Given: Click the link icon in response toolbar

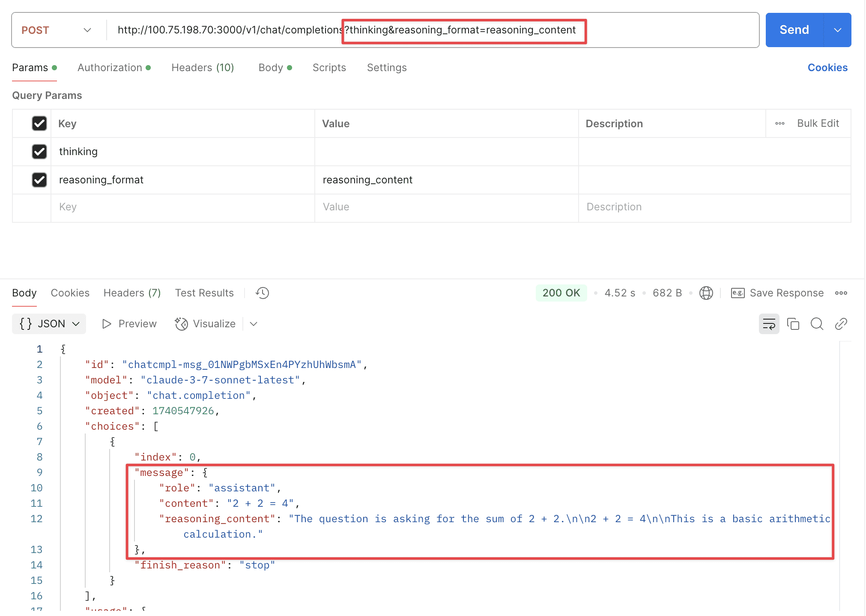Looking at the screenshot, I should [841, 324].
